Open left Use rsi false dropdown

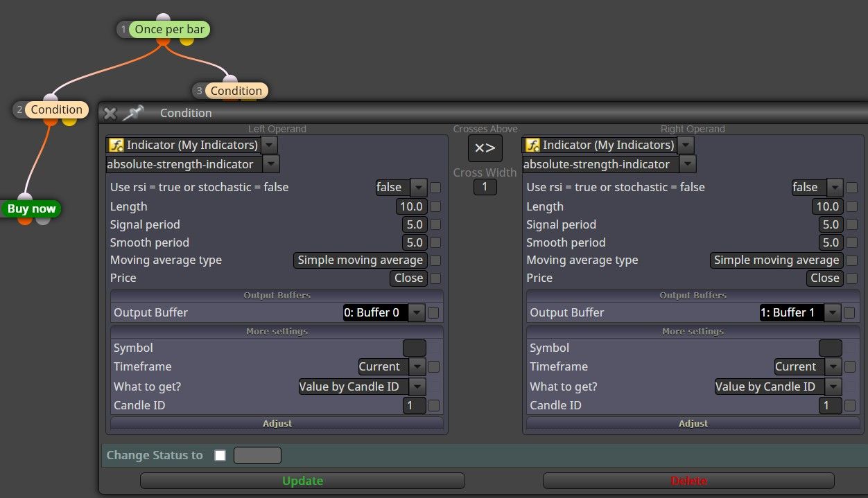pyautogui.click(x=419, y=187)
